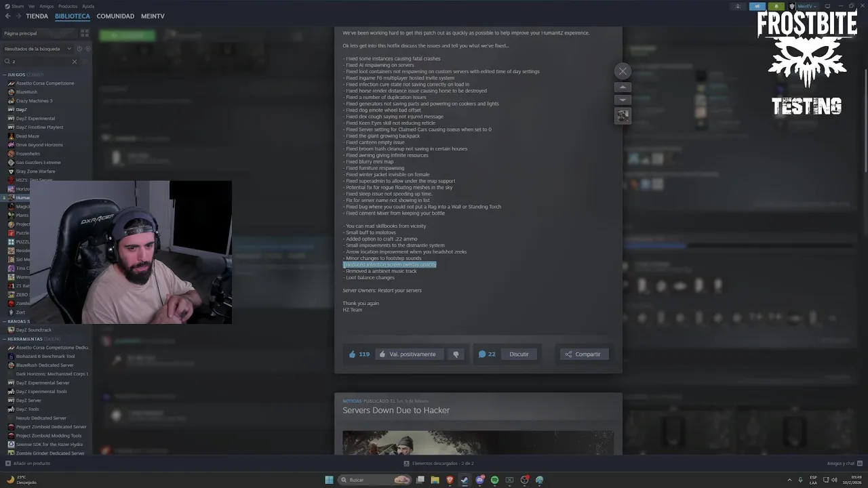Go to the previous news item with the up arrow
Image resolution: width=868 pixels, height=488 pixels.
tap(623, 87)
